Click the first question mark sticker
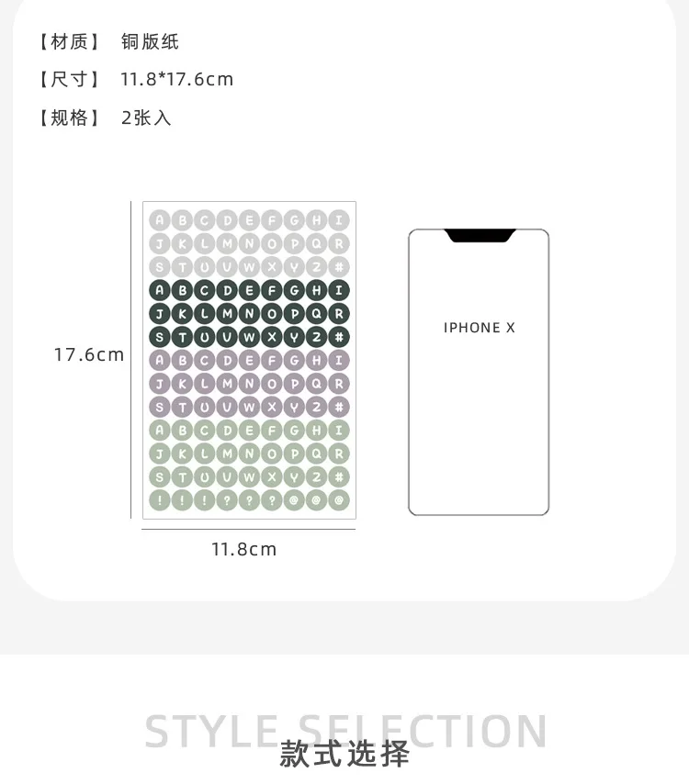Viewport: 689px width, 784px height. pyautogui.click(x=227, y=500)
